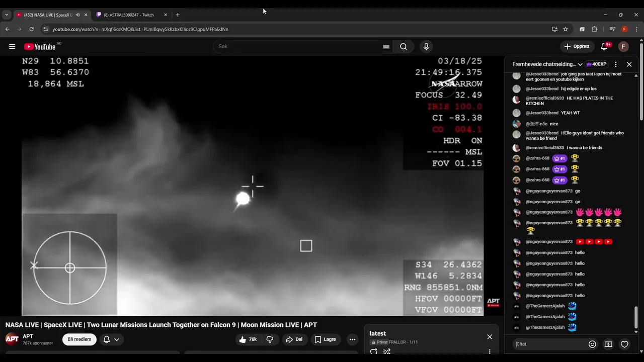Open Super Chat dollar icon
Screen dimensions: 644x362
[x=608, y=344]
